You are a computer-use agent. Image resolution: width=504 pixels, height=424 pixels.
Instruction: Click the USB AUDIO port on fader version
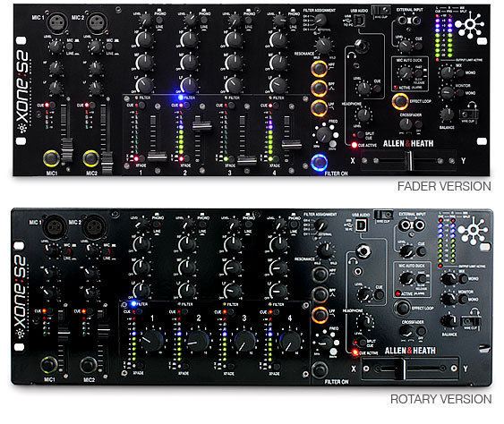[x=359, y=21]
